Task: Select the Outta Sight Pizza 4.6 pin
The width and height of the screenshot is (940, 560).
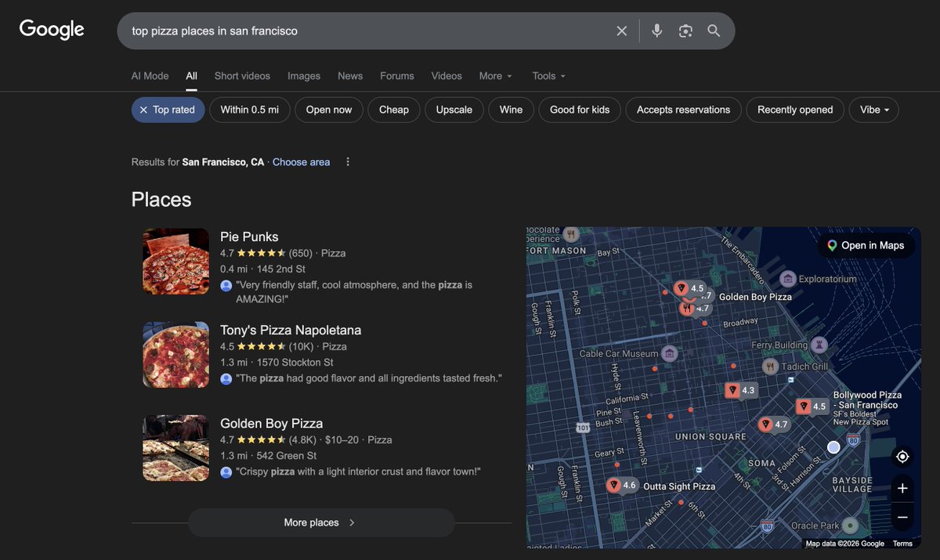Action: pyautogui.click(x=622, y=486)
